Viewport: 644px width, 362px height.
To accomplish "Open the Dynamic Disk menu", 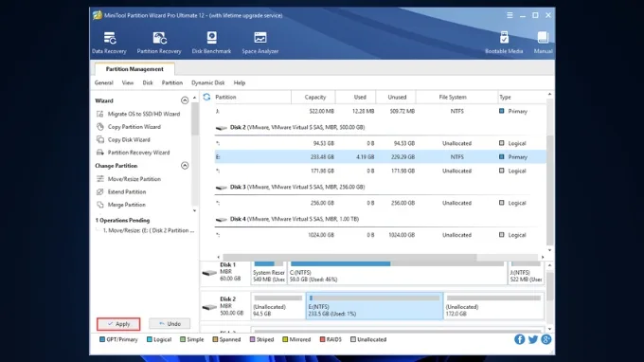I will pos(207,83).
